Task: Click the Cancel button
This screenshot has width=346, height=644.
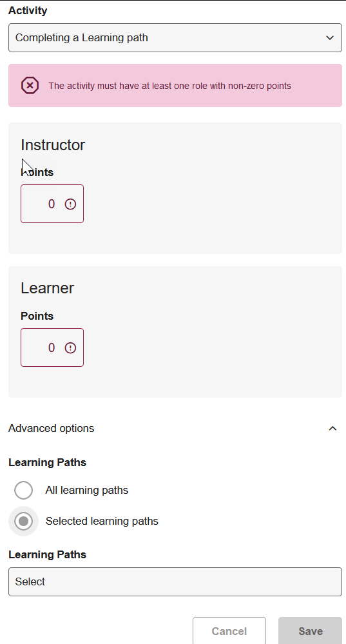Action: [229, 631]
